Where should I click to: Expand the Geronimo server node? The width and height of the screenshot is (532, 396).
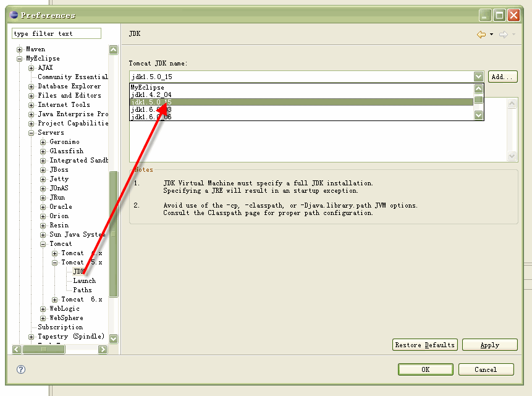click(x=43, y=142)
